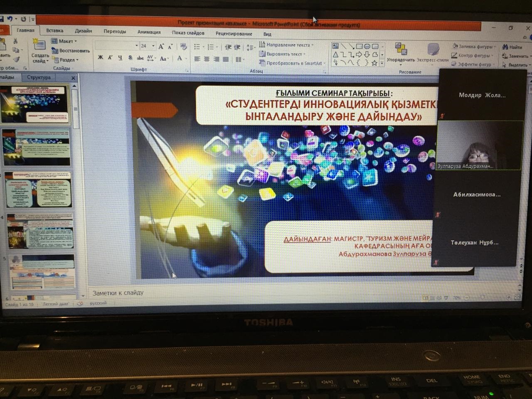
Task: Switch to the Вставка ribbon tab
Action: (x=54, y=30)
